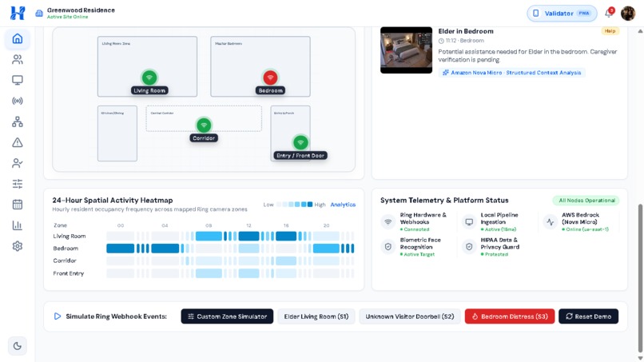Click the "Active Target" status text
This screenshot has width=644, height=362.
tap(417, 254)
